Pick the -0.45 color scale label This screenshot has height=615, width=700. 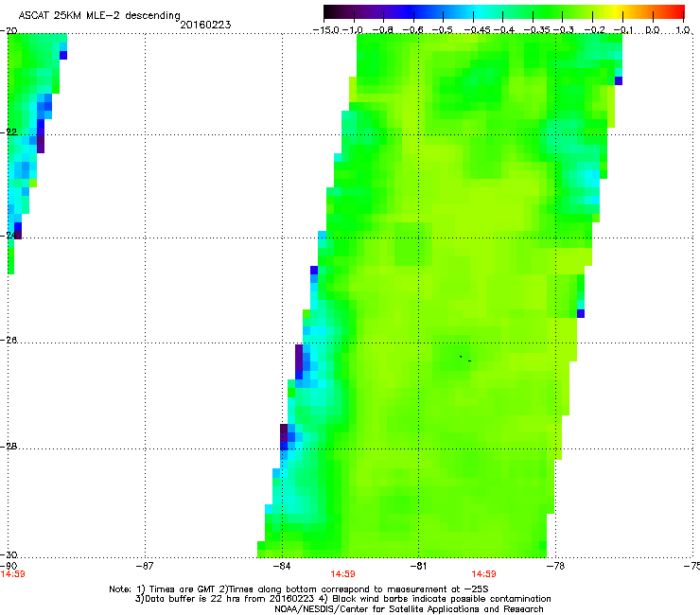(x=477, y=30)
